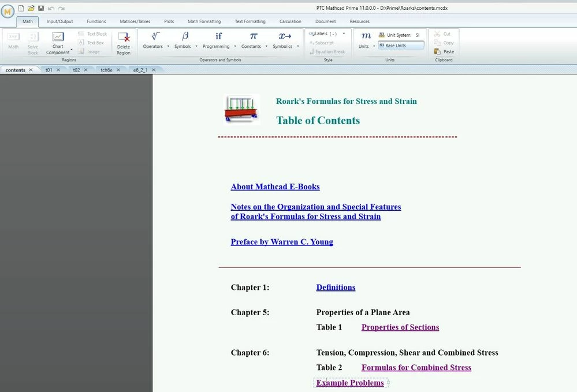
Task: Click the Delete Region icon
Action: click(x=124, y=37)
